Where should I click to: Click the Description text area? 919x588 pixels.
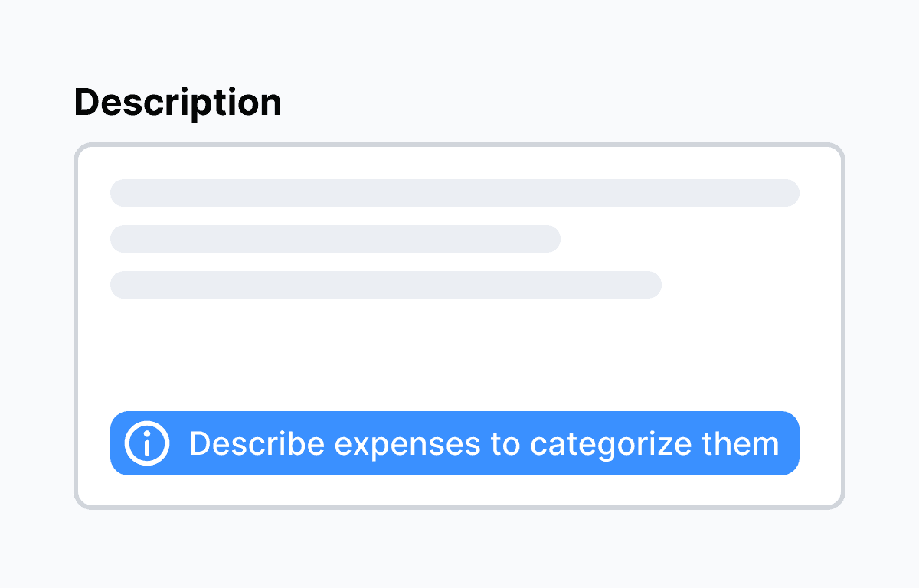coord(458,345)
